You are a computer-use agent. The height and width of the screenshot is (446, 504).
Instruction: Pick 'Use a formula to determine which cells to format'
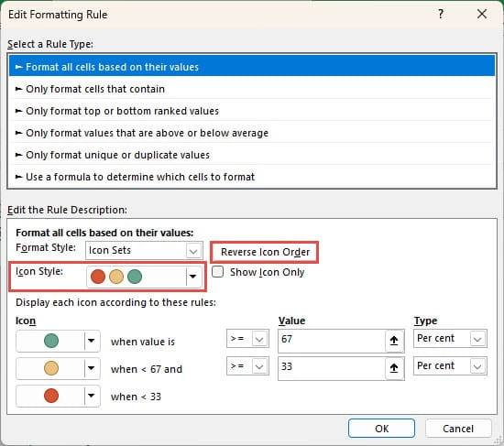(252, 177)
